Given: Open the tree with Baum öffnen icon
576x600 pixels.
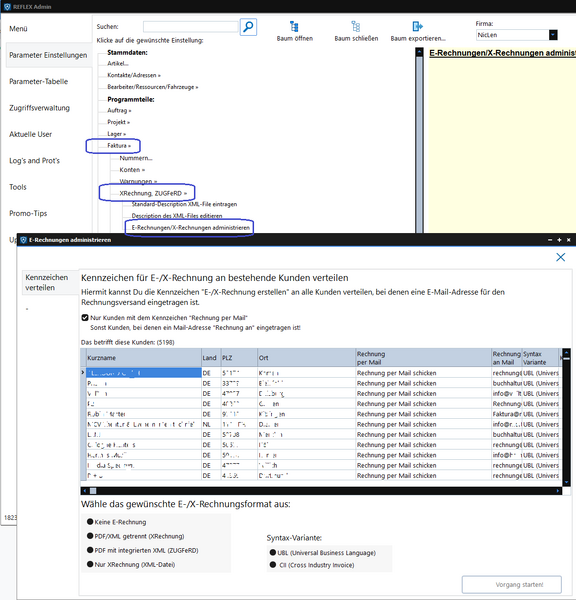Looking at the screenshot, I should [x=294, y=26].
